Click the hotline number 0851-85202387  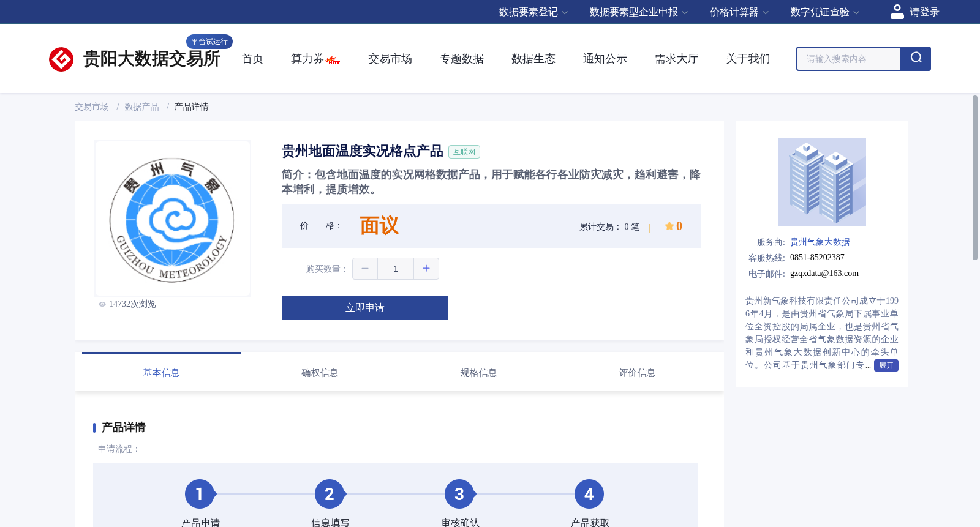pyautogui.click(x=817, y=258)
